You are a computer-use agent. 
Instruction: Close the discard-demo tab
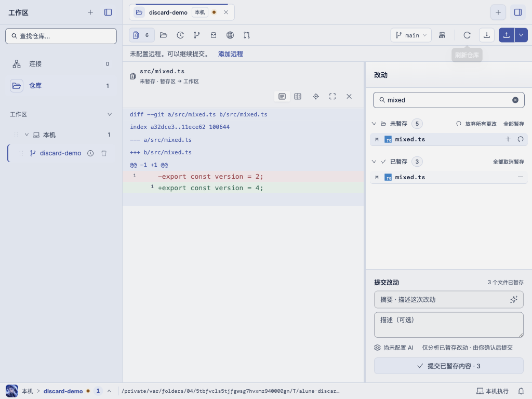(x=226, y=12)
